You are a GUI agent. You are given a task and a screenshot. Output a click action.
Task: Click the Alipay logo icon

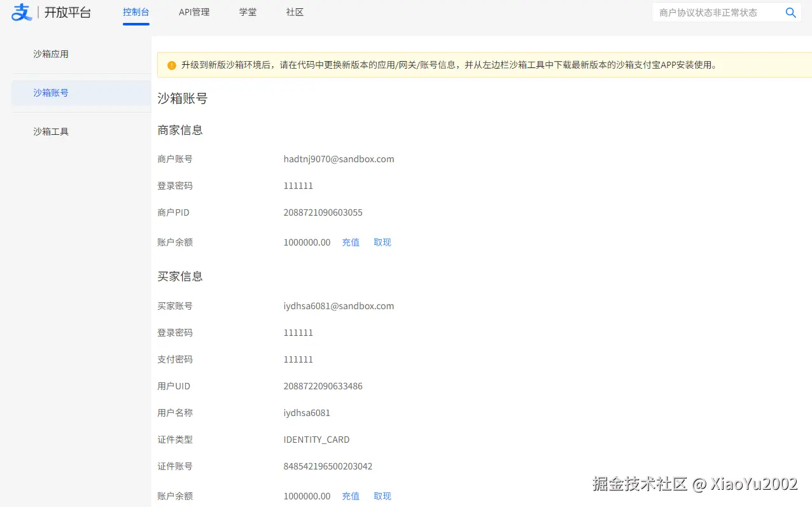22,12
